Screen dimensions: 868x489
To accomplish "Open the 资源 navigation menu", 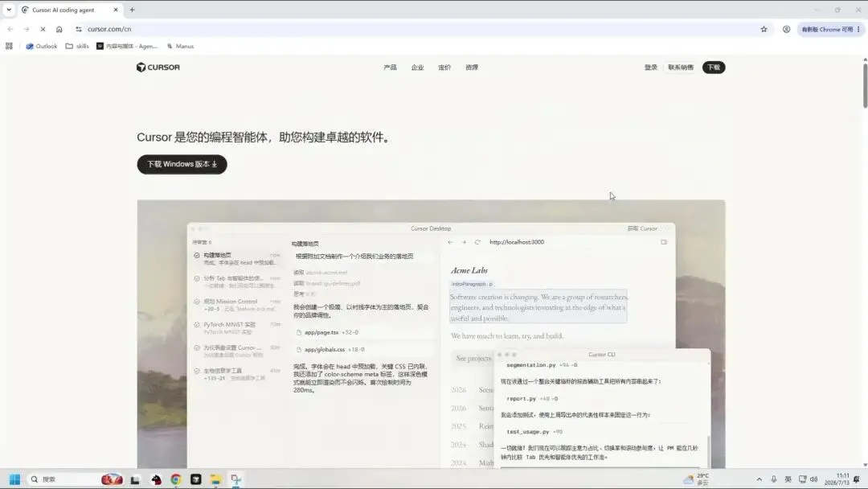I will tap(472, 68).
